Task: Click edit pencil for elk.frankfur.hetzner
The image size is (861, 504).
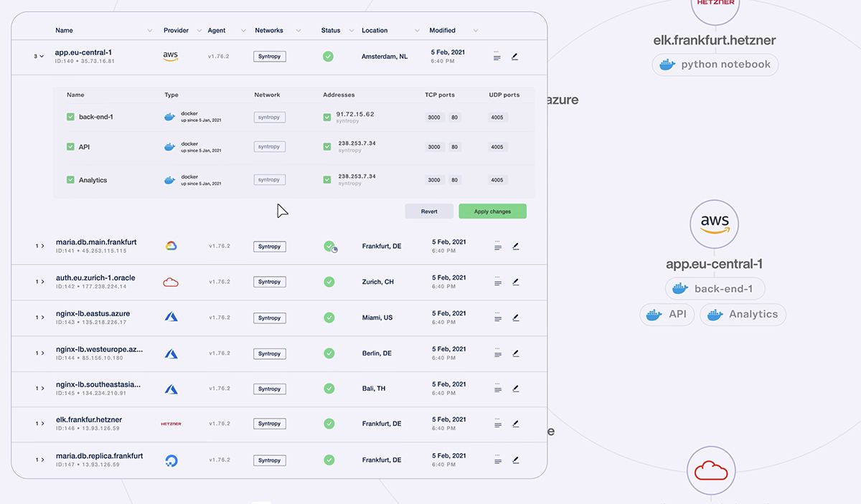Action: click(x=515, y=424)
